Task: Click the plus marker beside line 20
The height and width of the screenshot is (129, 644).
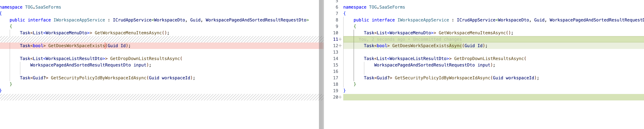Action: tap(340, 97)
